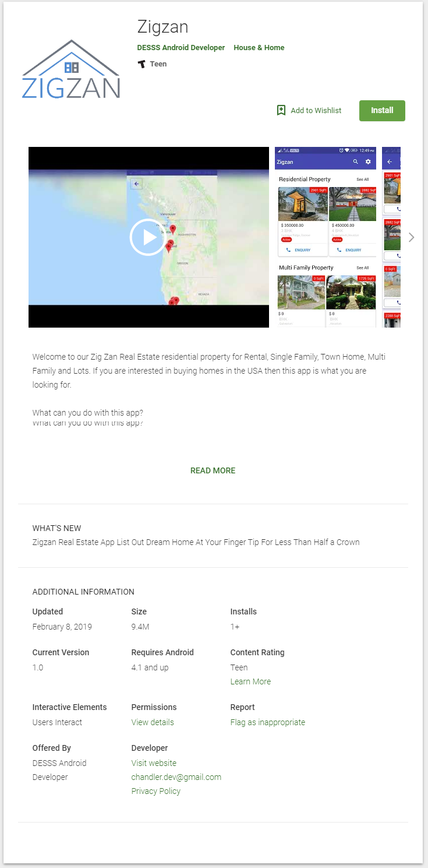This screenshot has height=868, width=428.
Task: Click the Teen rating label near title
Action: pos(158,64)
